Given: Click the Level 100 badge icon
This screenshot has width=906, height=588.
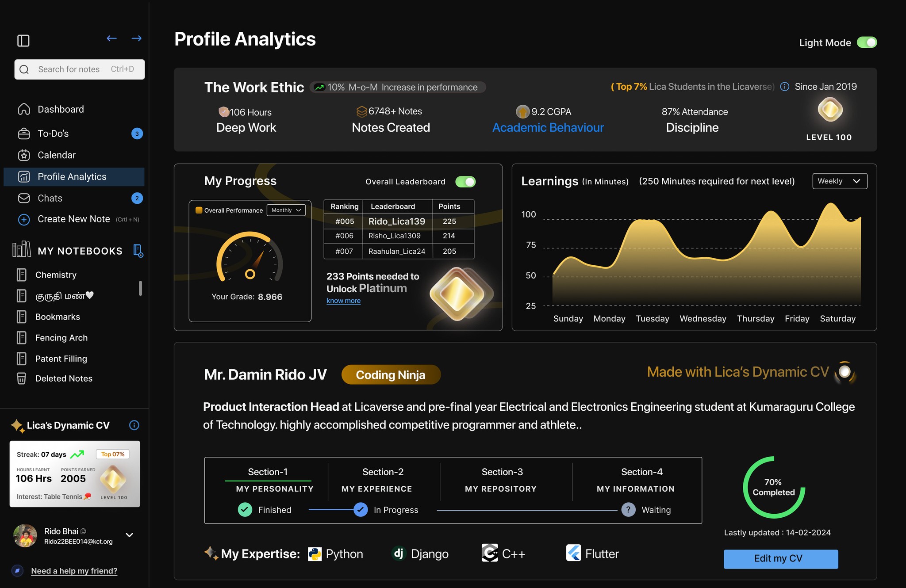Looking at the screenshot, I should (x=828, y=112).
